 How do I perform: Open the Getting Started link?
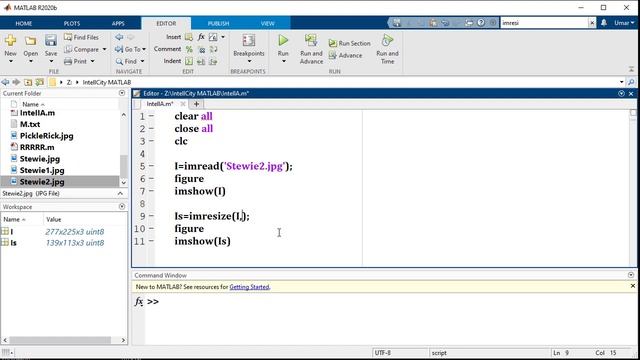[249, 287]
